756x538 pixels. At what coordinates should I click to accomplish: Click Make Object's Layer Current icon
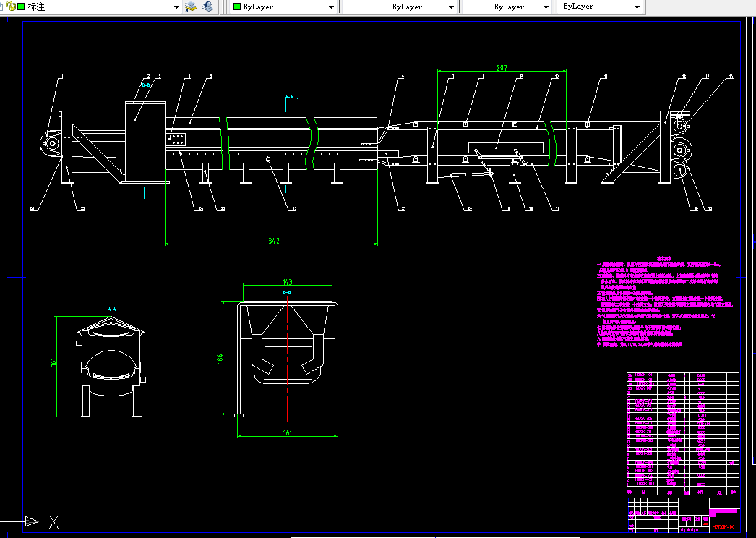[191, 7]
